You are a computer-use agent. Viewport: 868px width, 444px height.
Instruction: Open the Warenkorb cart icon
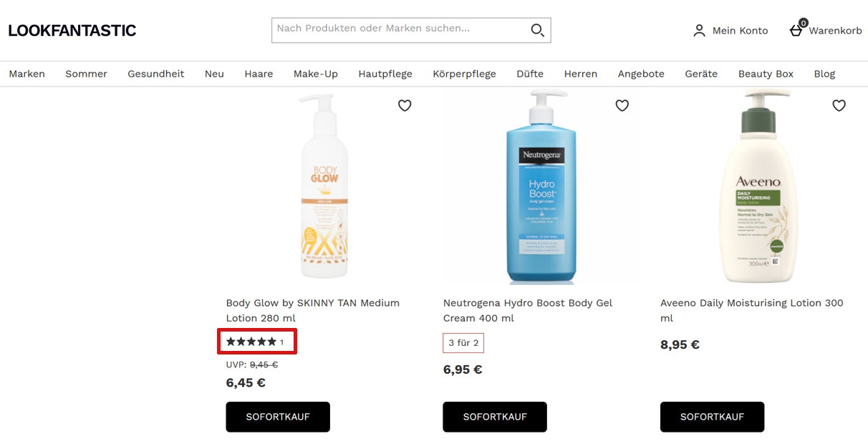795,32
